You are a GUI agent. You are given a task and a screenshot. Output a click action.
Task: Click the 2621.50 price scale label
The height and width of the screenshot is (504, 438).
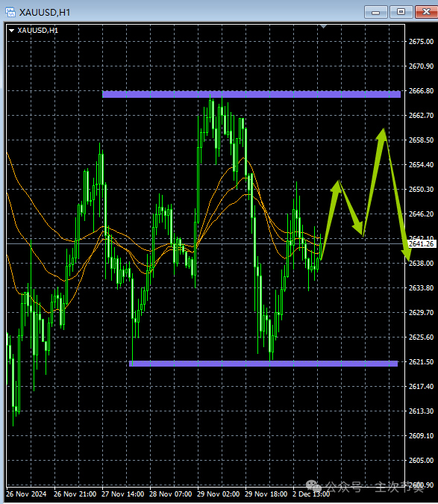coord(421,362)
